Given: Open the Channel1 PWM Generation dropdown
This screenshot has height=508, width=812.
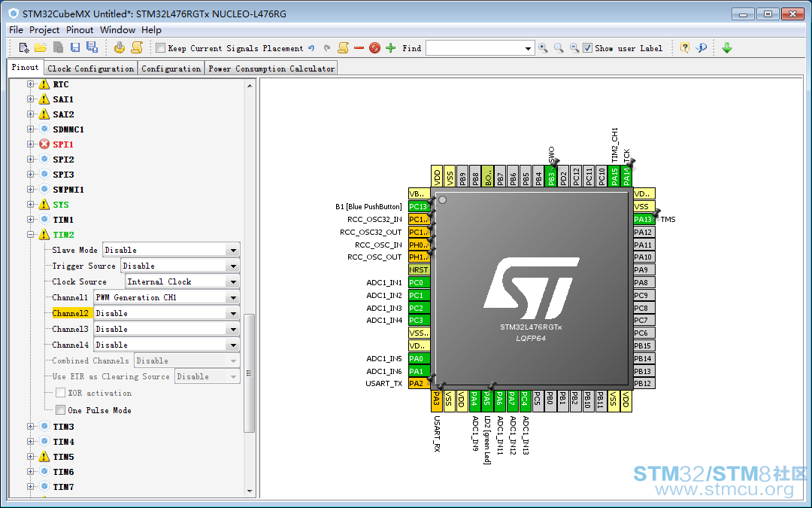Looking at the screenshot, I should [233, 297].
